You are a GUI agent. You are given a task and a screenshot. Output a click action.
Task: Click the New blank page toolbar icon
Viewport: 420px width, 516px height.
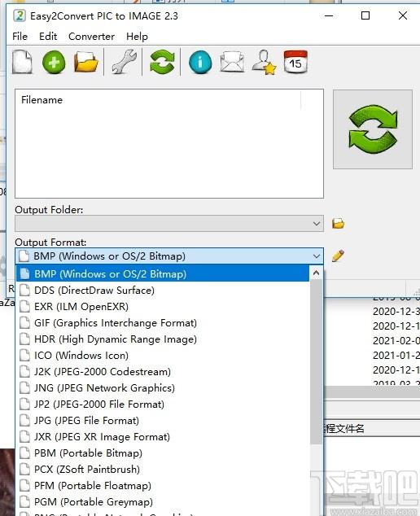tap(22, 62)
